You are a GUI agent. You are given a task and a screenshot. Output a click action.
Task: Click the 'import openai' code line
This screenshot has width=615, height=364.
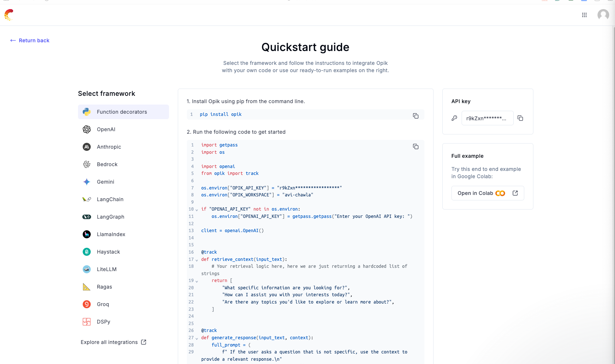click(218, 167)
